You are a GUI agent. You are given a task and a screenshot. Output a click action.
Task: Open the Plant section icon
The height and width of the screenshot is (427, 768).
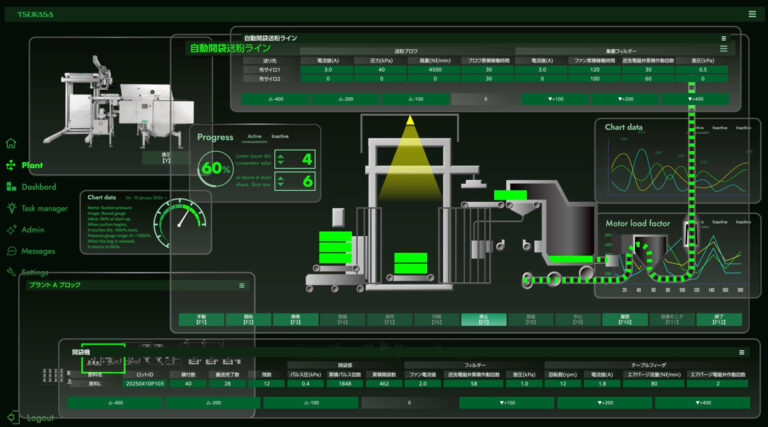11,165
